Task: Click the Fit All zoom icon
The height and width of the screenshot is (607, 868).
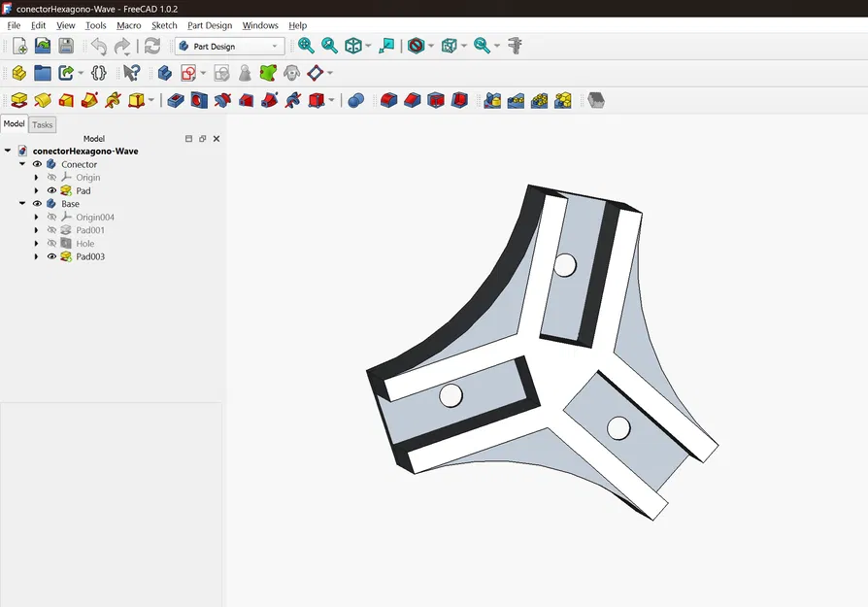Action: pos(306,45)
